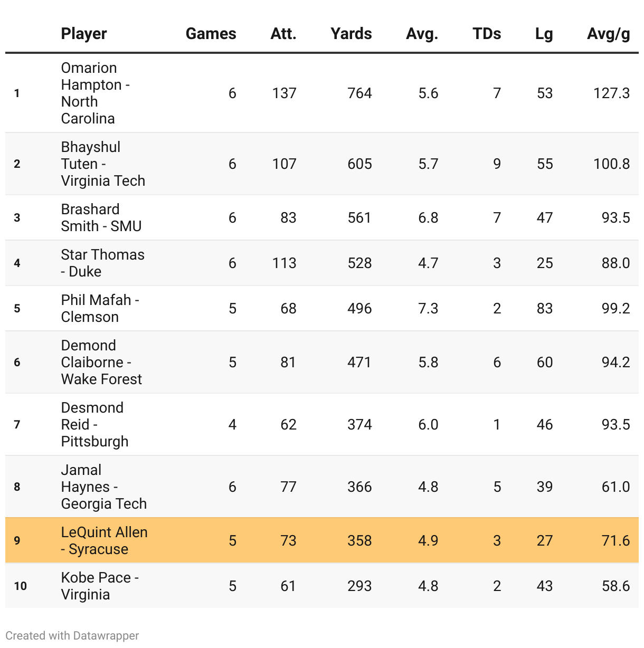Select the Brashard Smith - SMU row name
This screenshot has width=644, height=648.
tap(101, 217)
